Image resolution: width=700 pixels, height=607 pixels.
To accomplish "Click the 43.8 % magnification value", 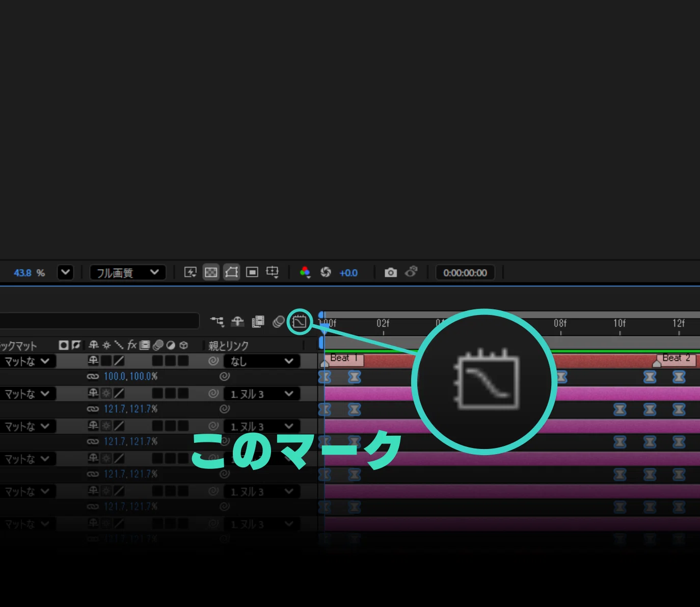I will point(29,273).
